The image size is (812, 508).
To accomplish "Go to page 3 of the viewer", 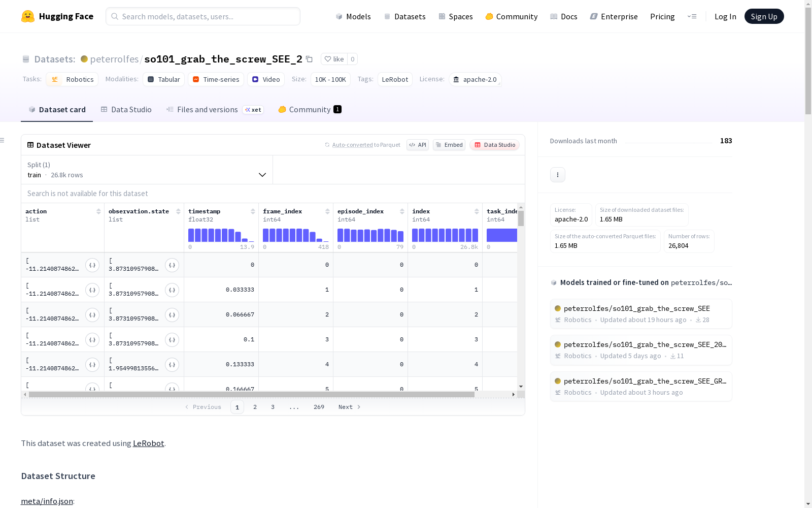I will [273, 407].
